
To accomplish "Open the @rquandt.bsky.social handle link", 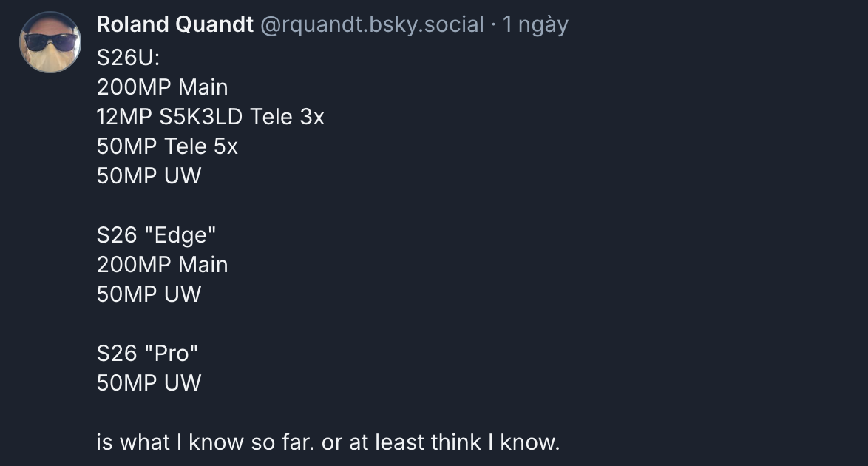I will click(x=373, y=24).
